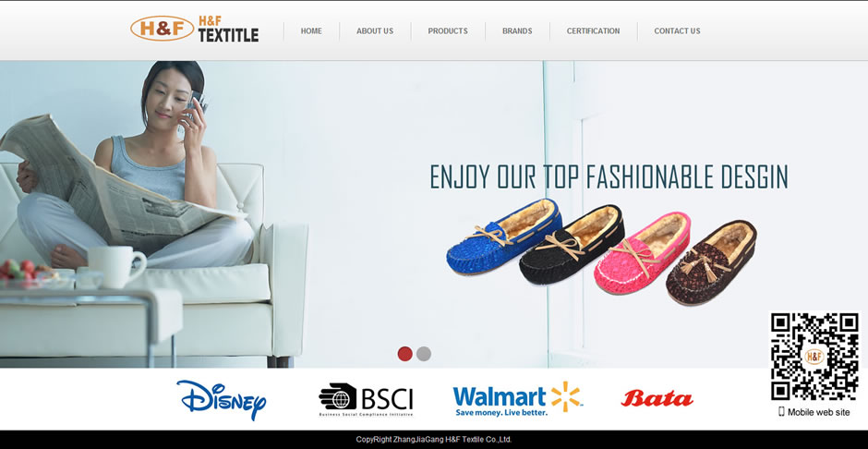Click the blue moccasin shoe image
The width and height of the screenshot is (868, 449).
[x=504, y=237]
